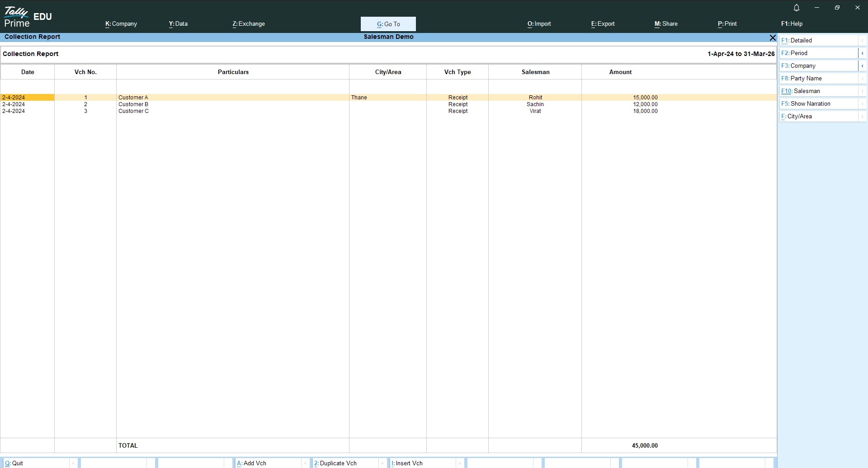868x468 pixels.
Task: Open the caret next to Insert Vch
Action: tap(460, 463)
